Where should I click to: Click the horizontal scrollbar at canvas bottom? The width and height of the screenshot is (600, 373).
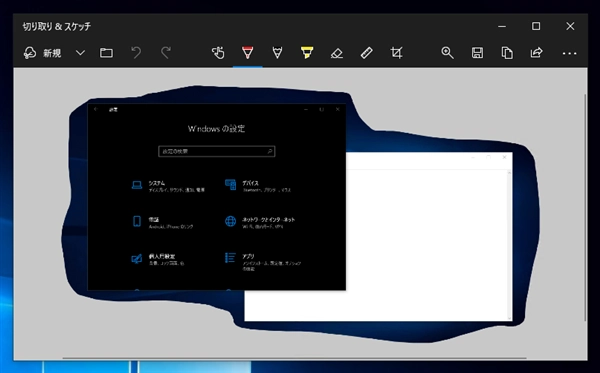click(294, 358)
